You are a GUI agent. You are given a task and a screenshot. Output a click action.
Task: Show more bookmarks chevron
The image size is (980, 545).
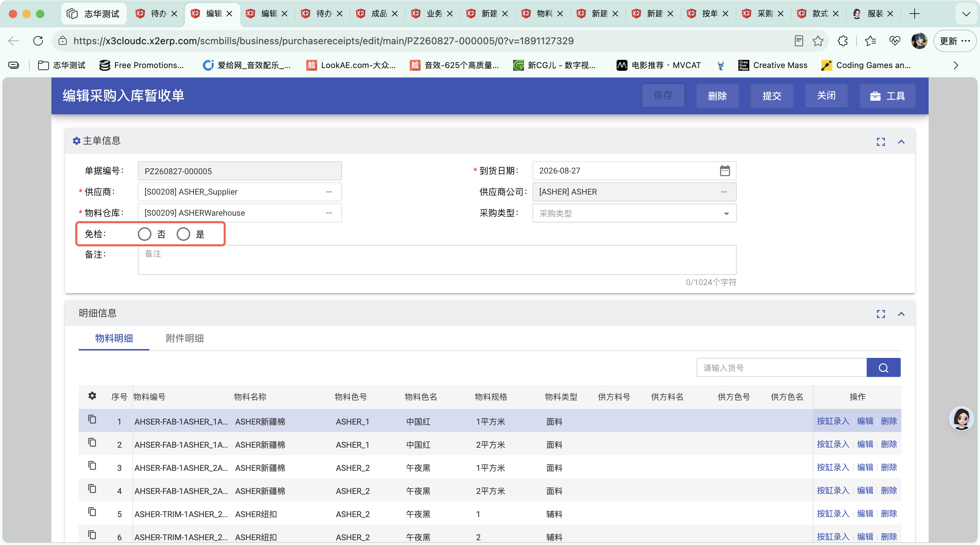coord(956,65)
